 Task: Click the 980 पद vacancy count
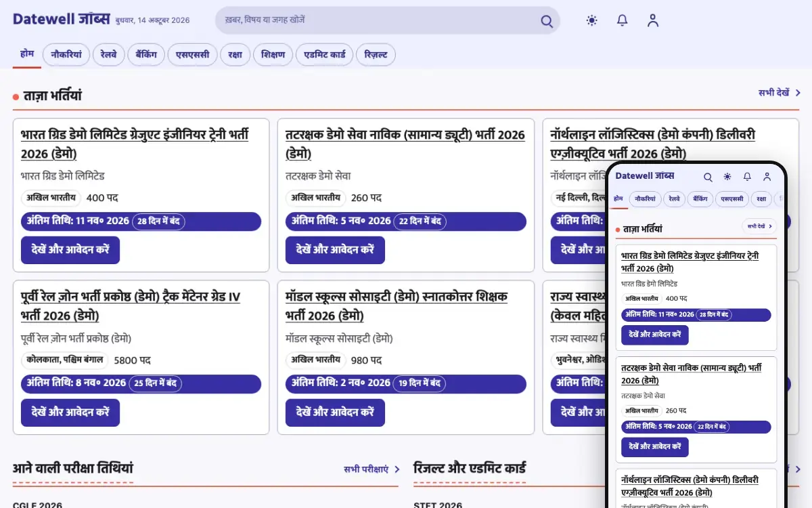click(367, 360)
